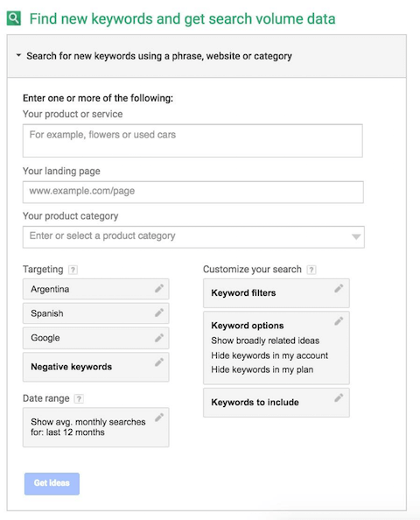
Task: Collapse the Search for new keywords section
Action: click(x=19, y=55)
